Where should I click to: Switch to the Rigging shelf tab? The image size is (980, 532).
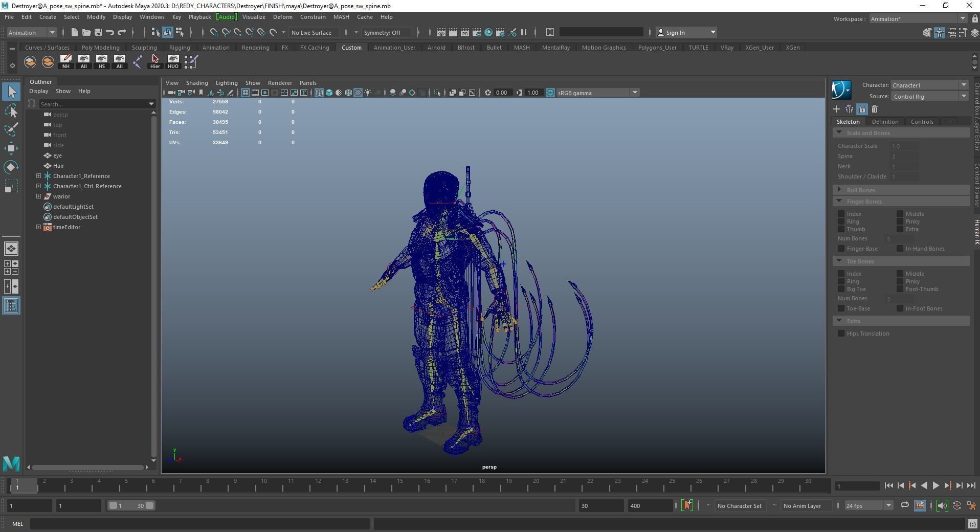coord(179,48)
